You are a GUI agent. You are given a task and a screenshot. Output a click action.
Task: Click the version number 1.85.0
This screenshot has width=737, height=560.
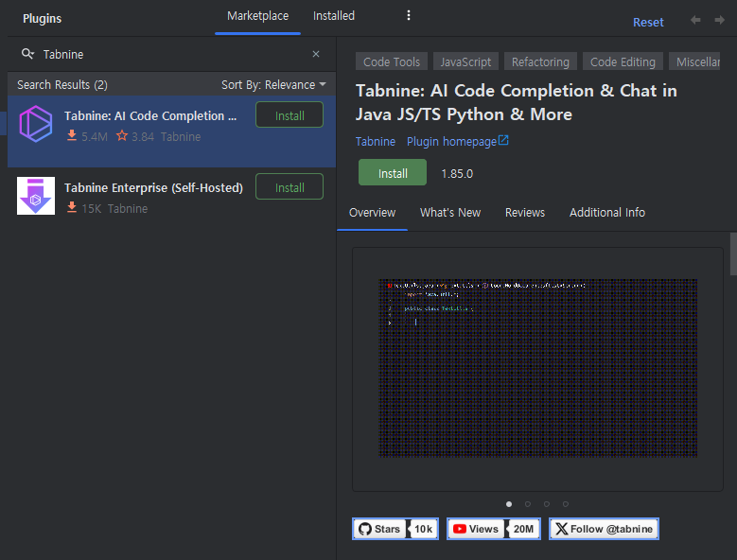457,173
